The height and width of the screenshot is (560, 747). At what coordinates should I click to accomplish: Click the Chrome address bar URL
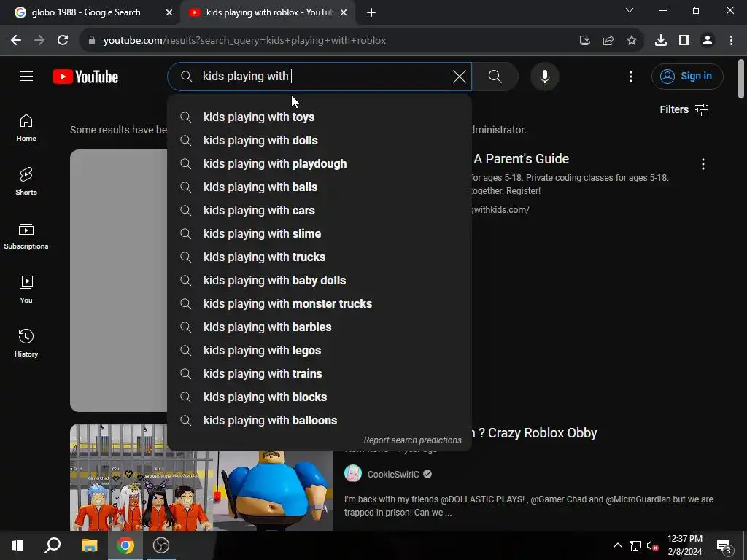click(244, 41)
